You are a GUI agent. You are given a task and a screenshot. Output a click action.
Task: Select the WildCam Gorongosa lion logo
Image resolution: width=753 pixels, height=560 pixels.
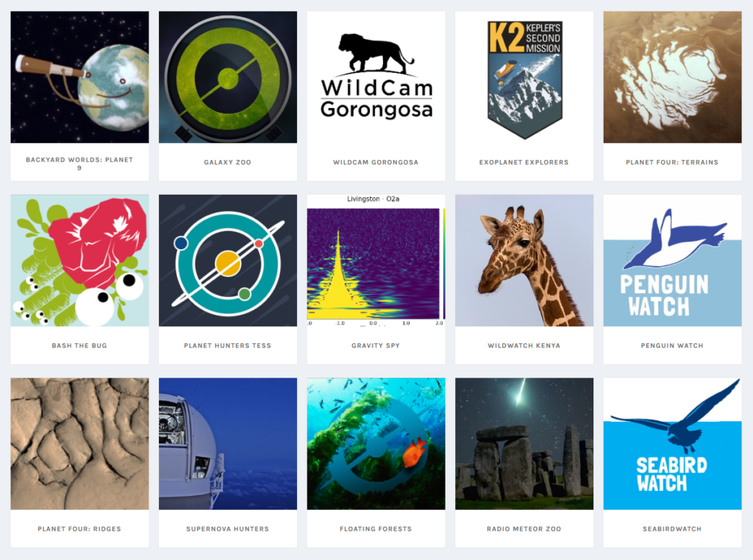(376, 77)
